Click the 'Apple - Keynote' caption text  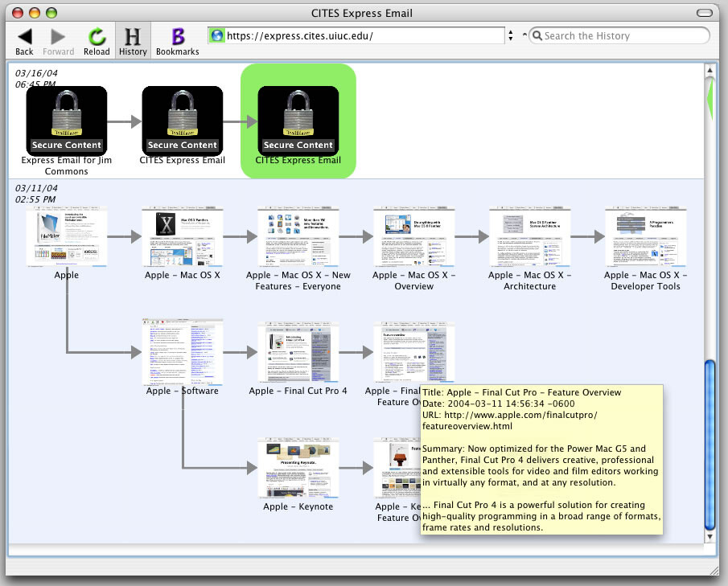click(298, 506)
